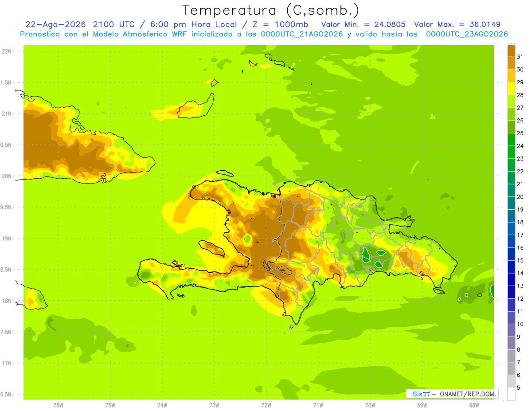Click the '21N' latitude axis label
The height and width of the screenshot is (411, 532).
click(x=7, y=114)
